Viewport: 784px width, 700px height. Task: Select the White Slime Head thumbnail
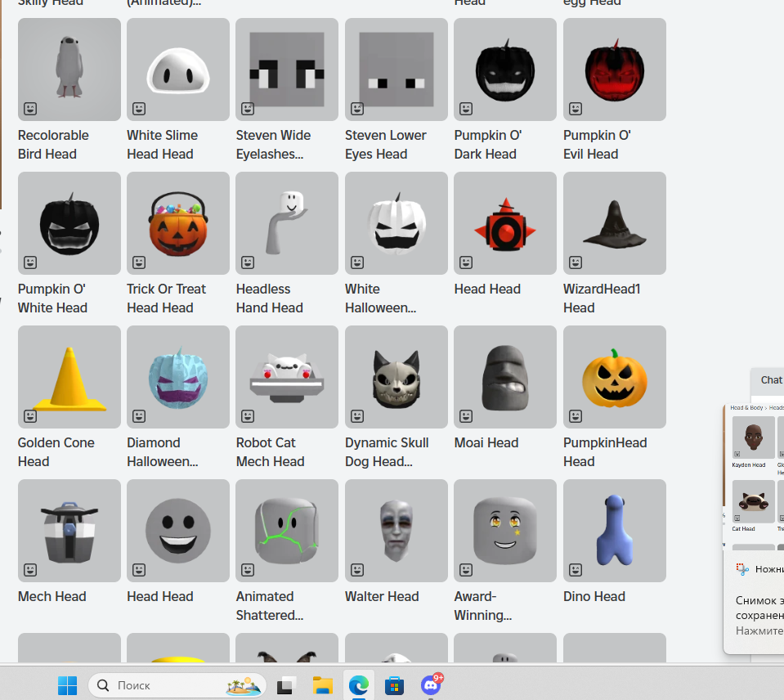(x=178, y=70)
